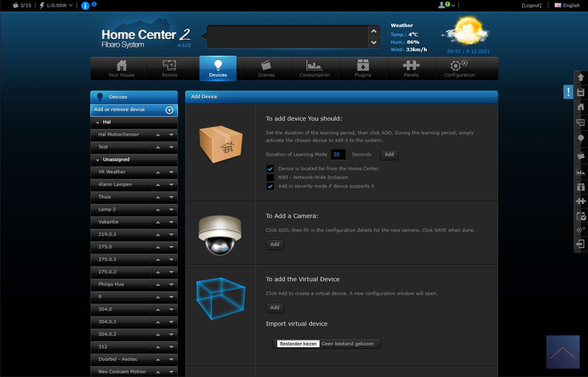Screen dimensions: 588x377
Task: Click the plus icon beside Add or remove device
Action: (170, 110)
